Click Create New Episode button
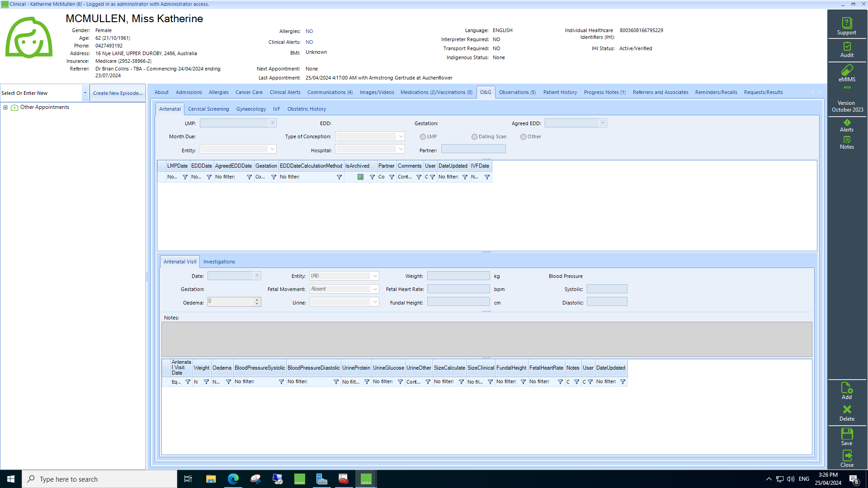This screenshot has width=868, height=488. point(118,93)
